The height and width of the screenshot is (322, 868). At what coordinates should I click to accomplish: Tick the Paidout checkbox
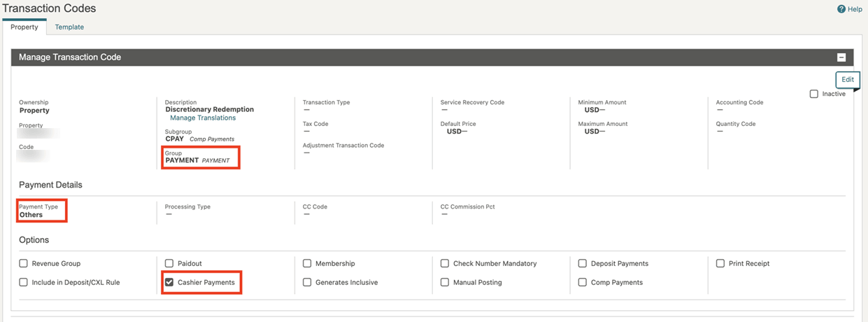click(169, 264)
